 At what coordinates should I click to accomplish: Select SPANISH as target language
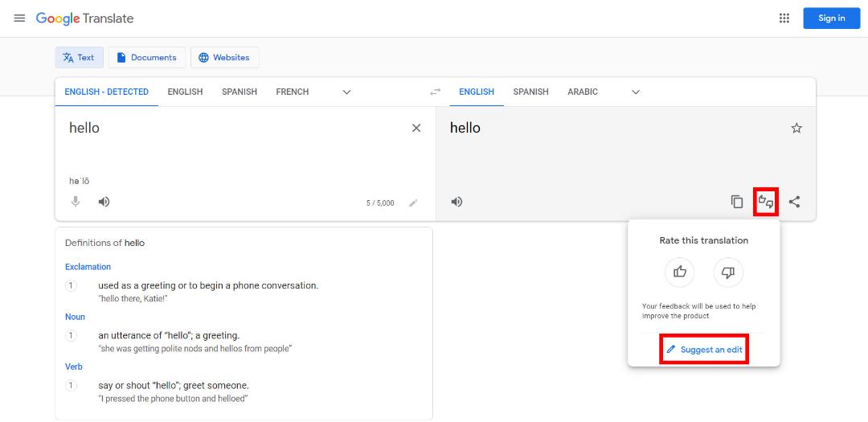tap(530, 92)
